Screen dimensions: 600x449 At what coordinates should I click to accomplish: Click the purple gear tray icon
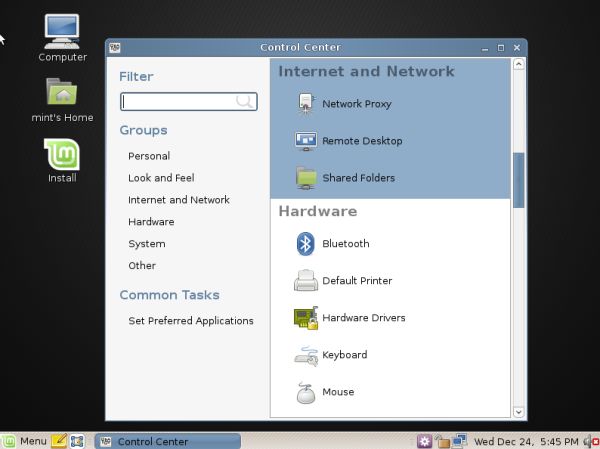point(424,441)
